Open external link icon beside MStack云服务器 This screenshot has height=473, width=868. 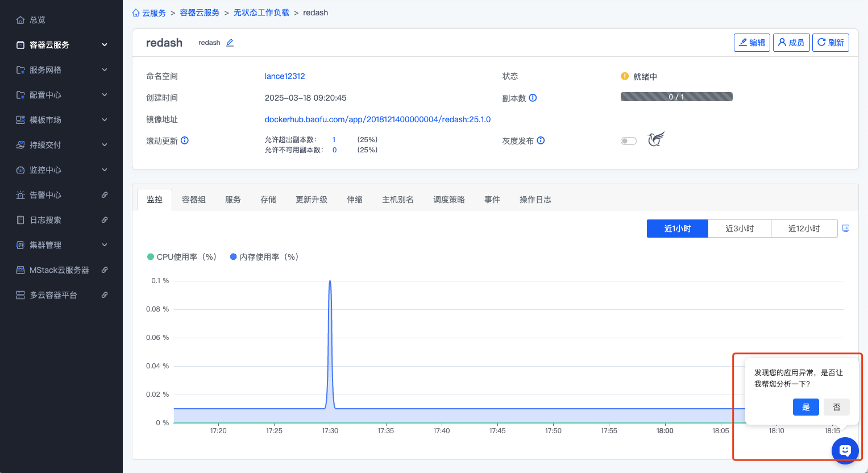105,270
